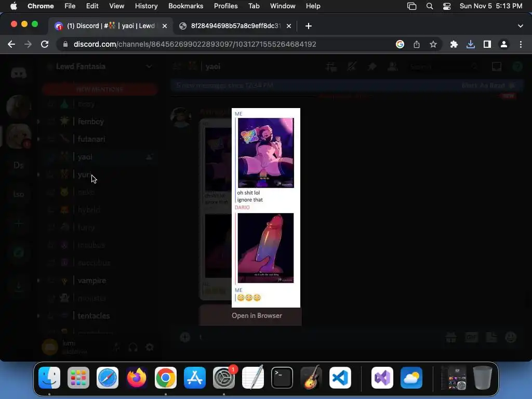Click the plus attachment button in chat
This screenshot has height=399, width=532.
185,337
